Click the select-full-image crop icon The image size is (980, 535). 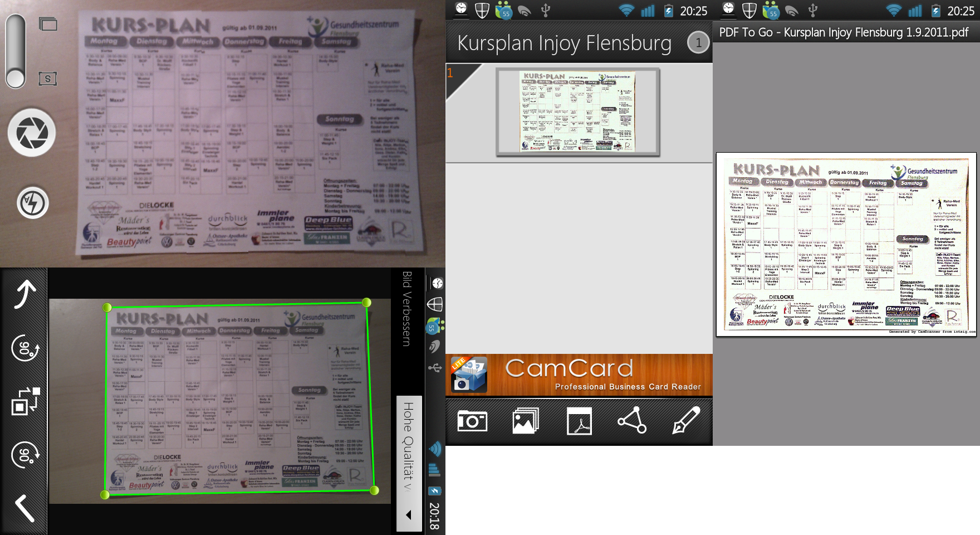[x=25, y=401]
